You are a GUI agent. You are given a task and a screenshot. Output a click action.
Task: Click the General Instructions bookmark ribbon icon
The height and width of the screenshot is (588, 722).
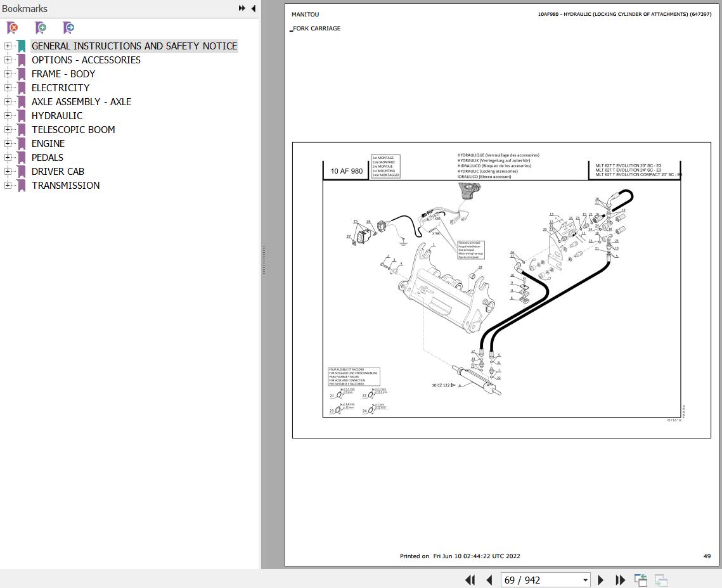21,46
